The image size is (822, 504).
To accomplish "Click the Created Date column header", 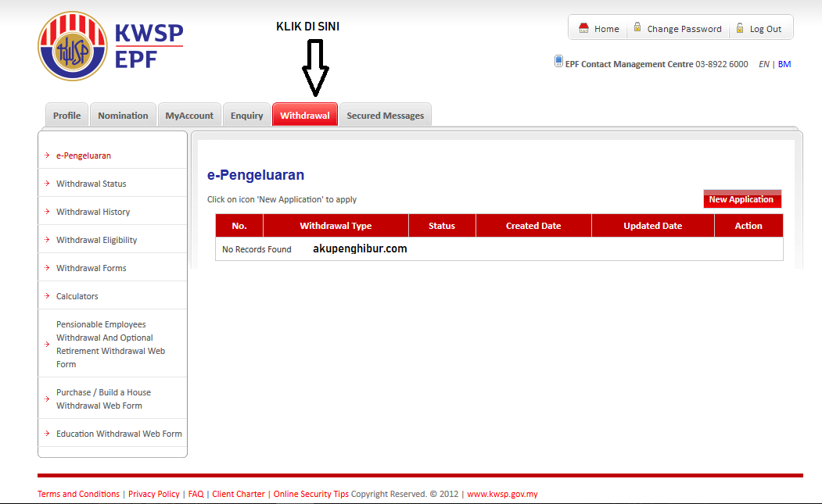I will (x=533, y=226).
